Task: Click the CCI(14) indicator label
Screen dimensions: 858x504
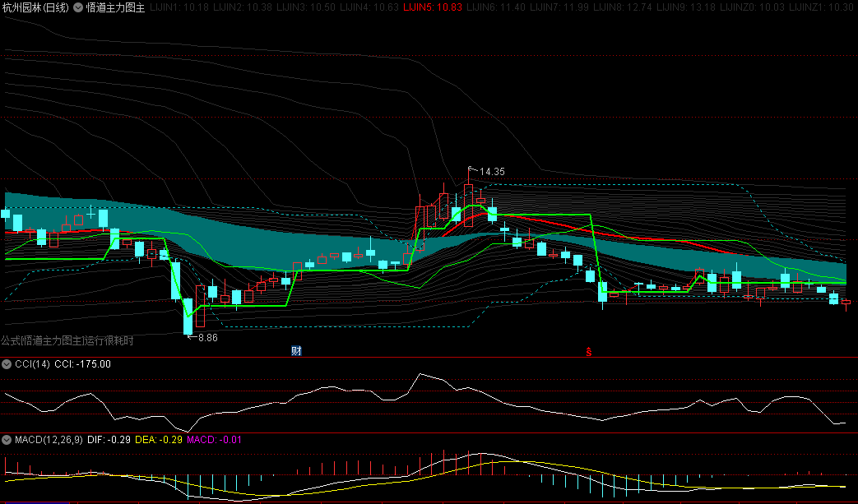Action: [32, 364]
